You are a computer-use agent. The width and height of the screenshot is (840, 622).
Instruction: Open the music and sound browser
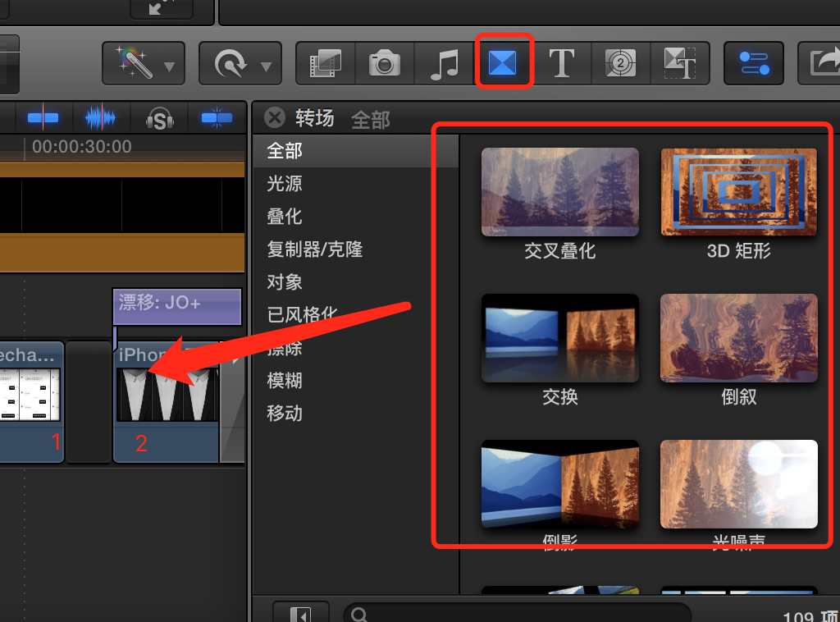click(x=445, y=63)
